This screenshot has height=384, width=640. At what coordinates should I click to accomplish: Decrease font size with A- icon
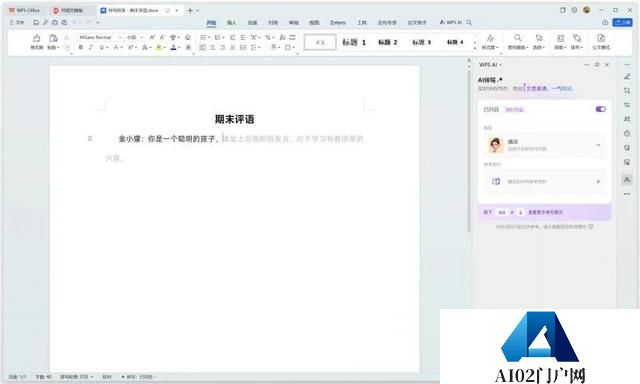coord(162,37)
